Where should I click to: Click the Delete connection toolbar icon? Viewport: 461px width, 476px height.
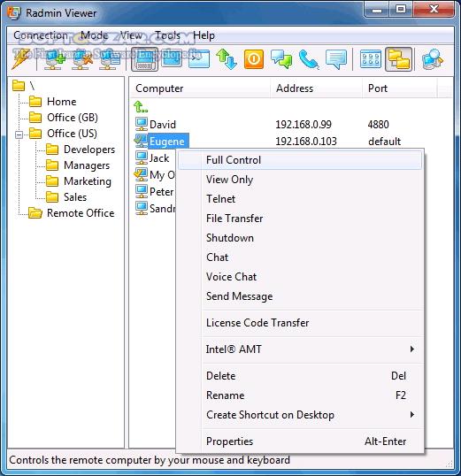point(81,59)
